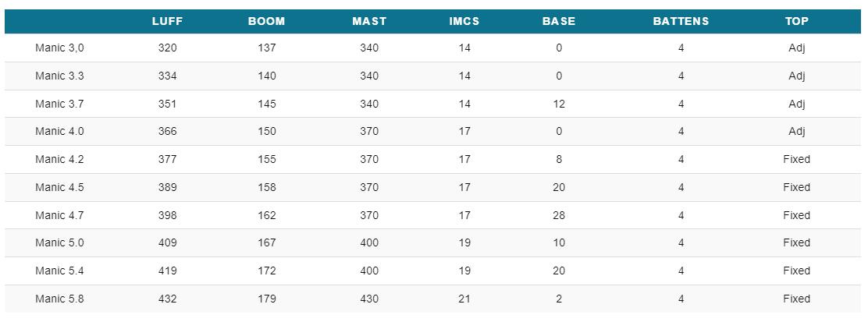Click the Manic 5.8 row name

[x=60, y=299]
